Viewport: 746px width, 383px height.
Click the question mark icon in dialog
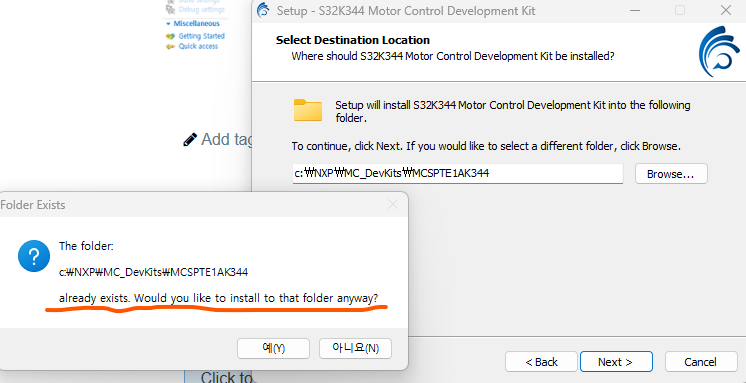click(x=34, y=256)
